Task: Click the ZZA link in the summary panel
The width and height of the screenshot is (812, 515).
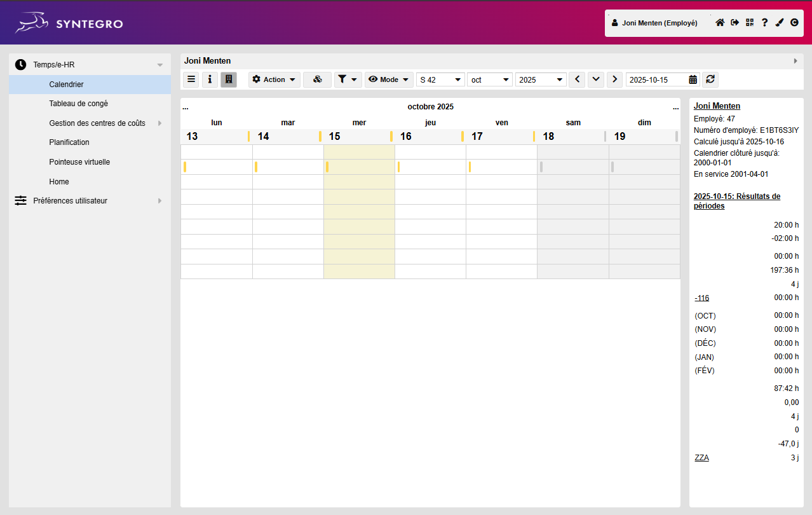Action: coord(701,457)
